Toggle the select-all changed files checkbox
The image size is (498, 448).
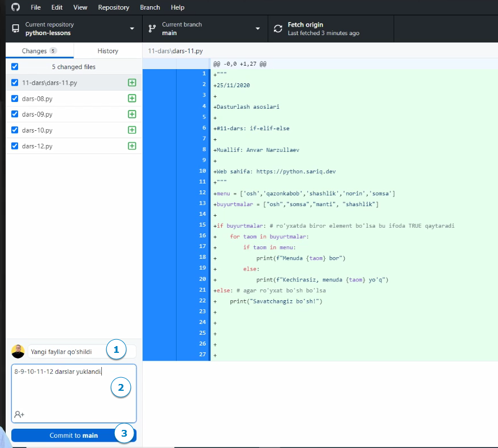tap(15, 67)
